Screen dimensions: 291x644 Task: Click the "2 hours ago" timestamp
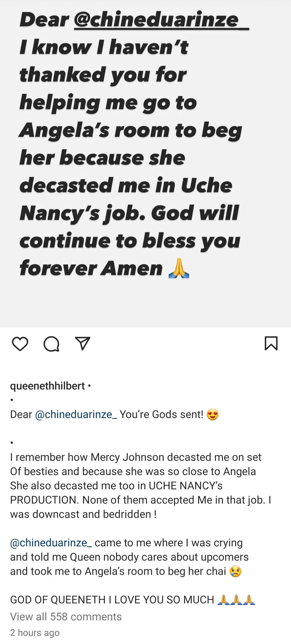(35, 632)
